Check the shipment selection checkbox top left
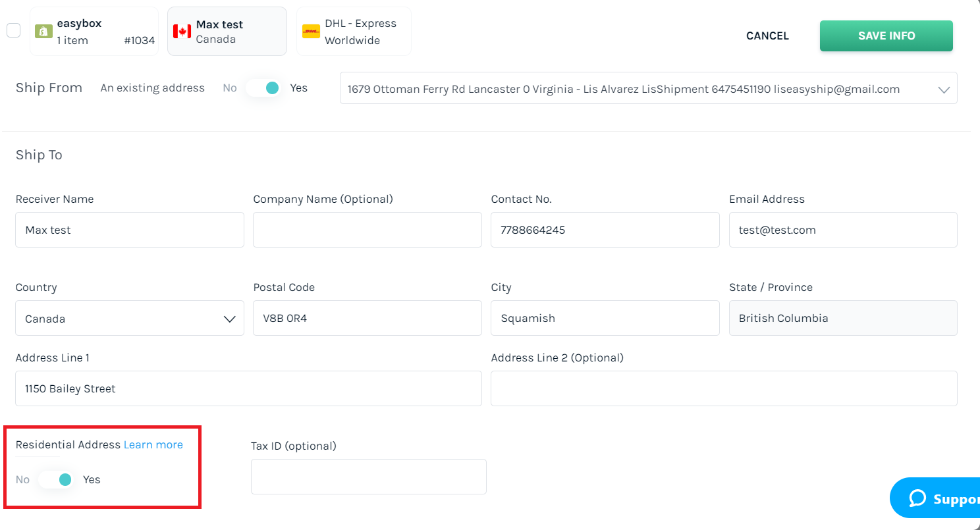The width and height of the screenshot is (980, 530). point(13,30)
